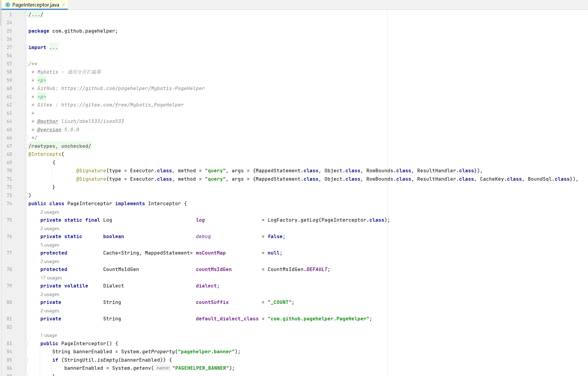Click the "_COUNT" string literal

coord(280,302)
